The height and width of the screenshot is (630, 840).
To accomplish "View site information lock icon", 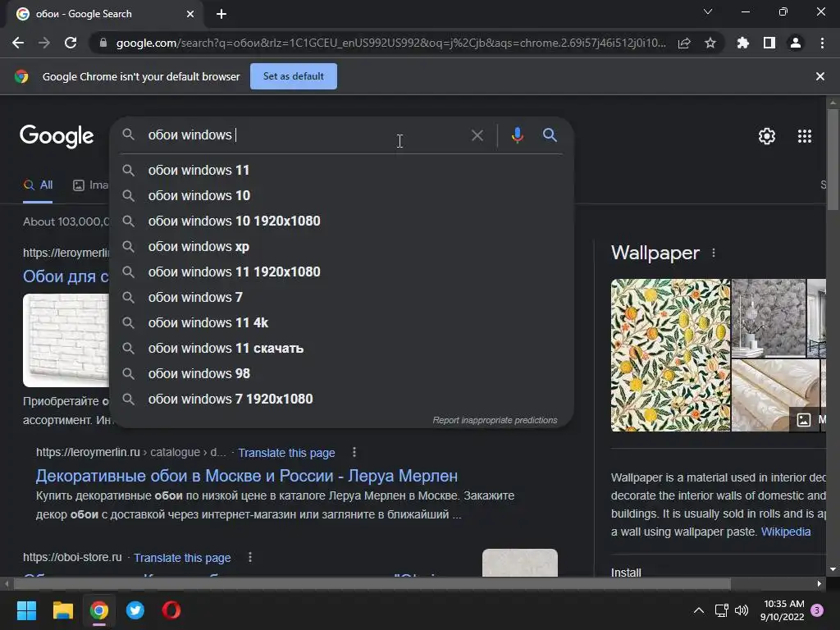I will [x=103, y=43].
